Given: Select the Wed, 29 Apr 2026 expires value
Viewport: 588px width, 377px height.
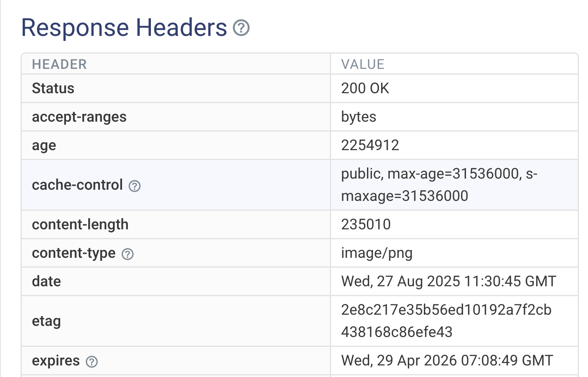Looking at the screenshot, I should 447,361.
